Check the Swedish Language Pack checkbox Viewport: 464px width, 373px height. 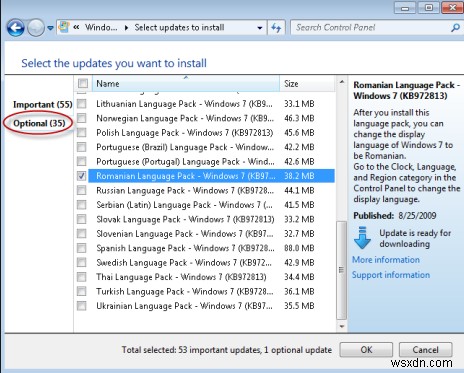pyautogui.click(x=81, y=263)
